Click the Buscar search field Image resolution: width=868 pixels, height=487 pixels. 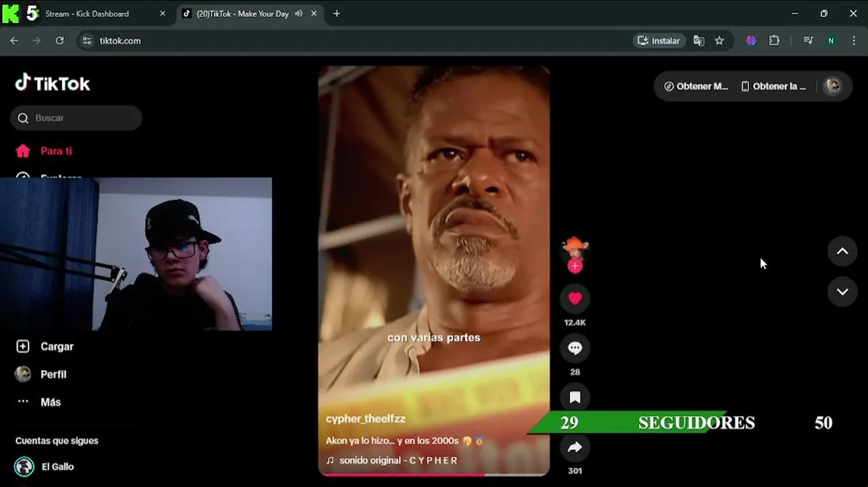pyautogui.click(x=76, y=118)
